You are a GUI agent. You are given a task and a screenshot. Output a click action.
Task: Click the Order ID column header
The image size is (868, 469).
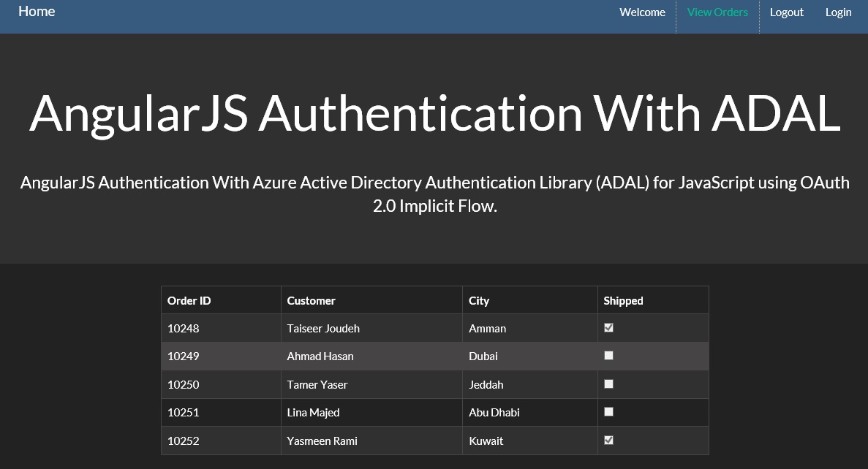[x=189, y=300]
